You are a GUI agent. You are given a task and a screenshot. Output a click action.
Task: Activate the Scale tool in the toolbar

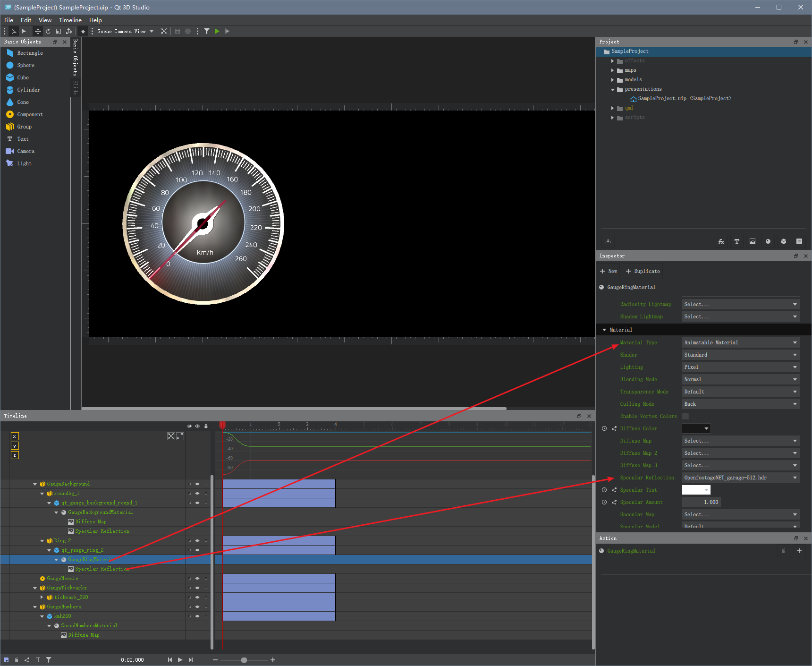coord(59,31)
